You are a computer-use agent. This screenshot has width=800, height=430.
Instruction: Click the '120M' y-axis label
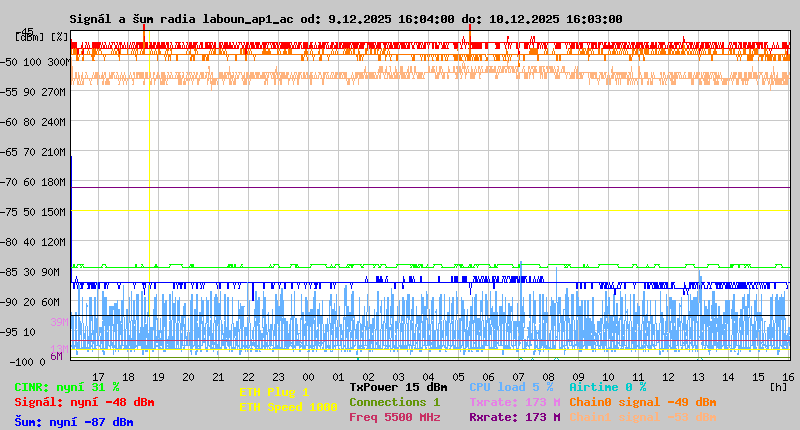coord(56,242)
